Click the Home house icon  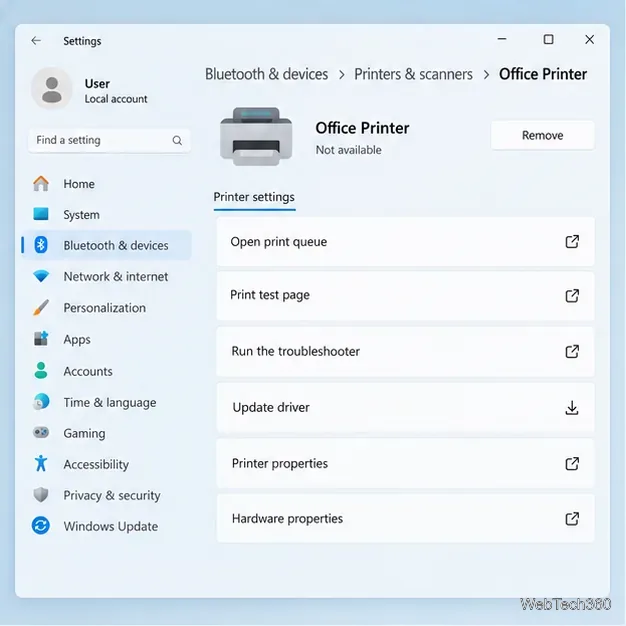tap(41, 184)
